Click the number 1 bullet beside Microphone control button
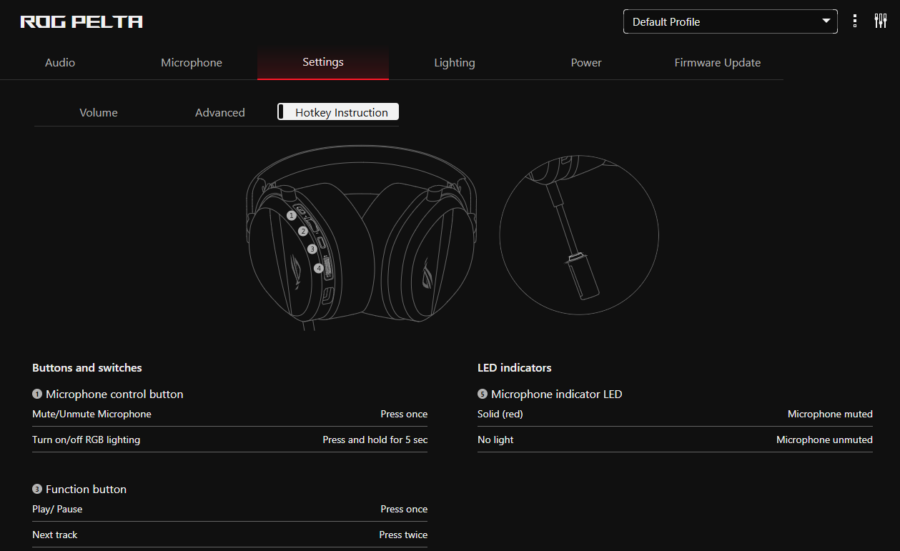This screenshot has height=551, width=900. (37, 394)
